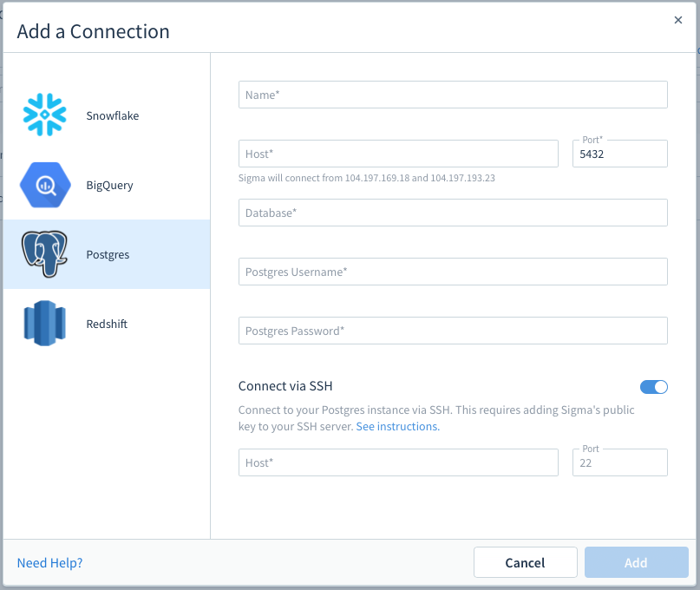Viewport: 700px width, 590px height.
Task: Choose the BigQuery hexagon icon
Action: (x=45, y=185)
